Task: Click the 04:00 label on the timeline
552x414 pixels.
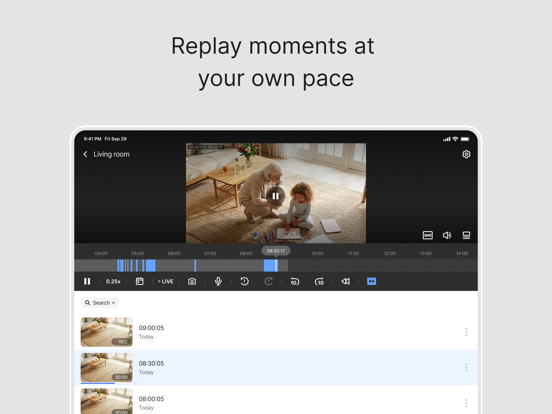Action: [x=101, y=253]
